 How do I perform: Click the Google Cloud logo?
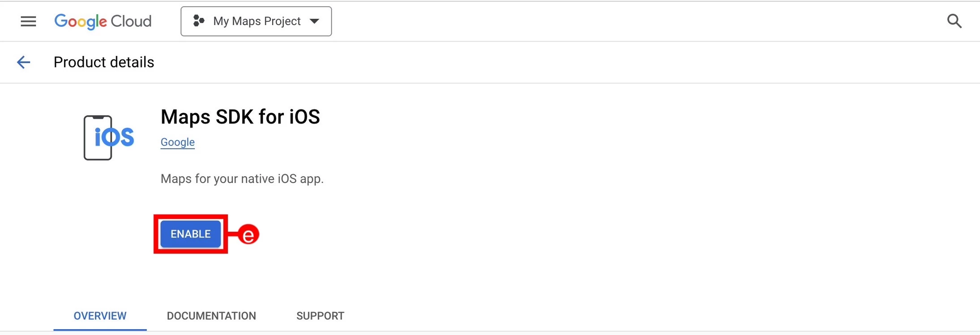click(x=103, y=21)
